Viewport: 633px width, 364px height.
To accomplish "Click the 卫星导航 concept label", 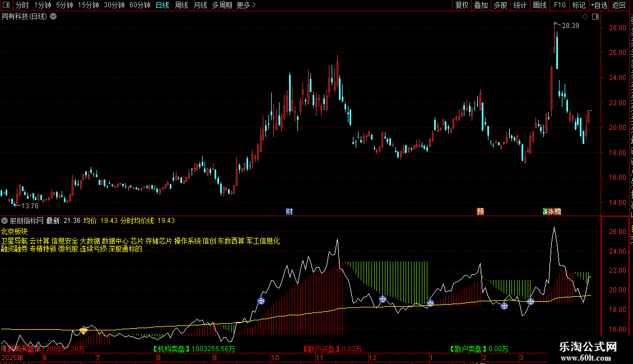I will [14, 241].
